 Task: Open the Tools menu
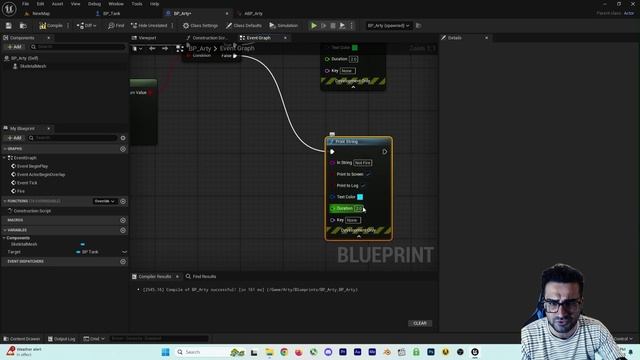(x=137, y=4)
